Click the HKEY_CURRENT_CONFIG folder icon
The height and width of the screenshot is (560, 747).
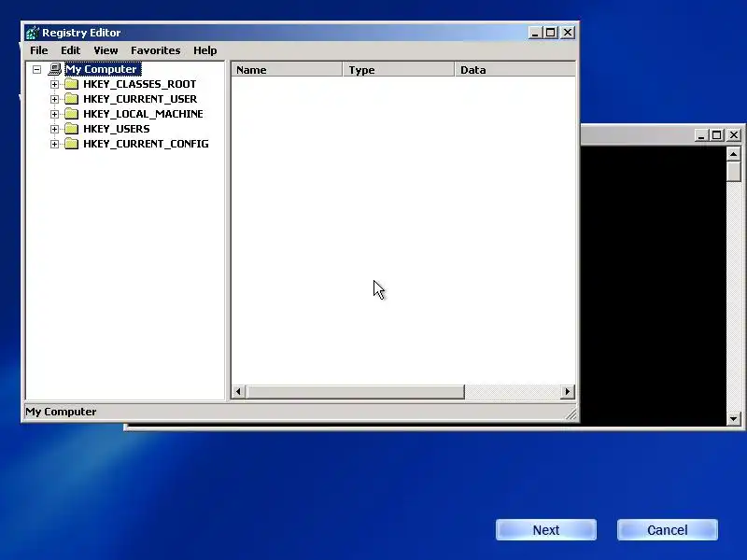pyautogui.click(x=72, y=144)
